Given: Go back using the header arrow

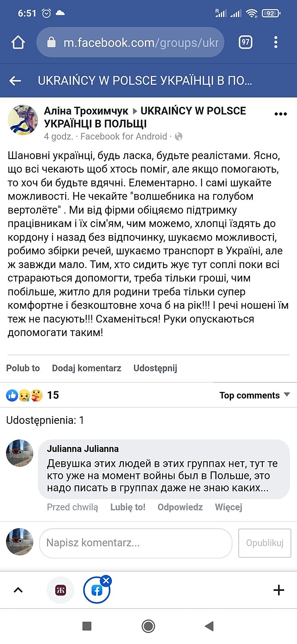Looking at the screenshot, I should [15, 81].
